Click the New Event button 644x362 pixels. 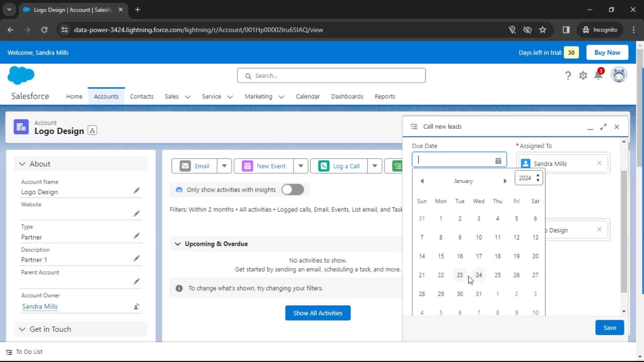coord(264,166)
